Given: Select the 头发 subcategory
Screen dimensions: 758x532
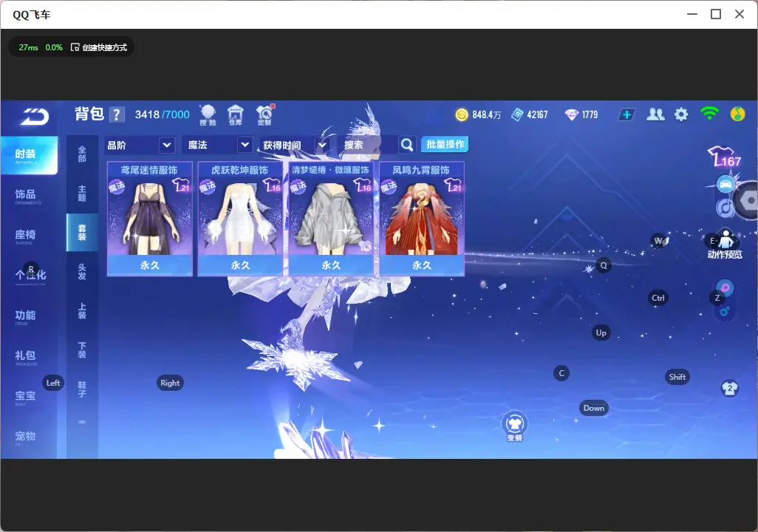Looking at the screenshot, I should point(82,272).
